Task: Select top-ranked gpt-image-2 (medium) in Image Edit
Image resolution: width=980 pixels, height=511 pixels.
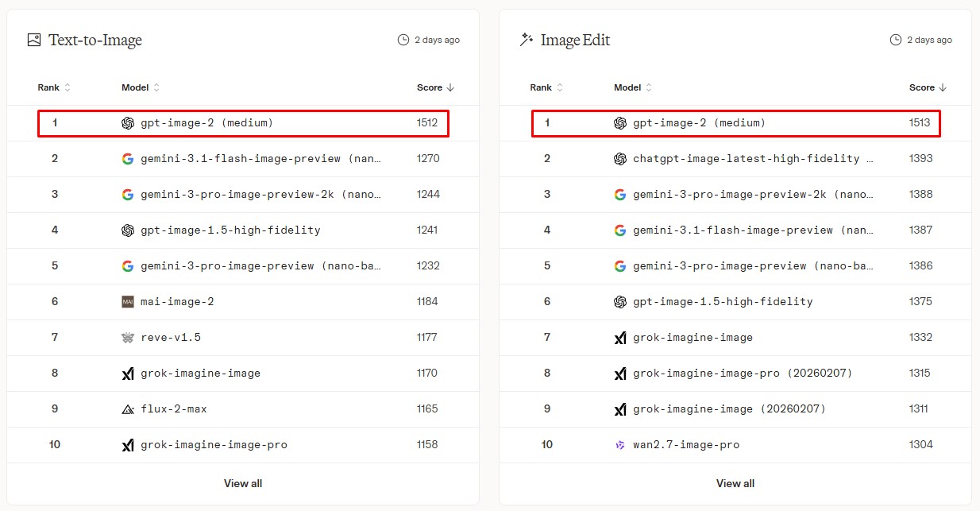Action: pos(699,123)
